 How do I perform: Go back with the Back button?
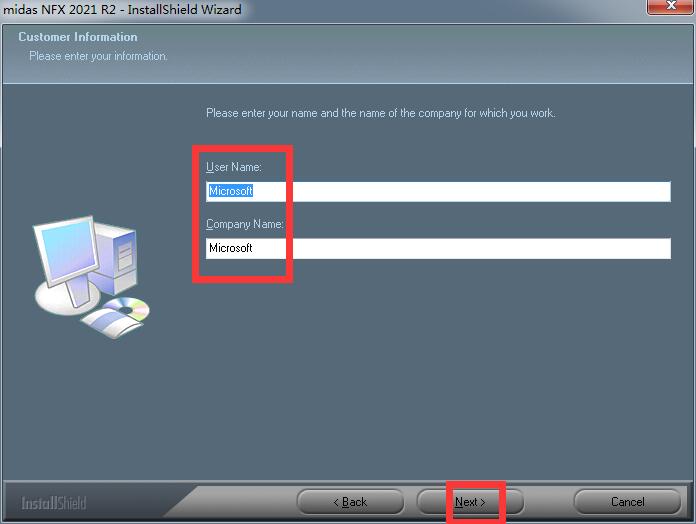point(350,502)
